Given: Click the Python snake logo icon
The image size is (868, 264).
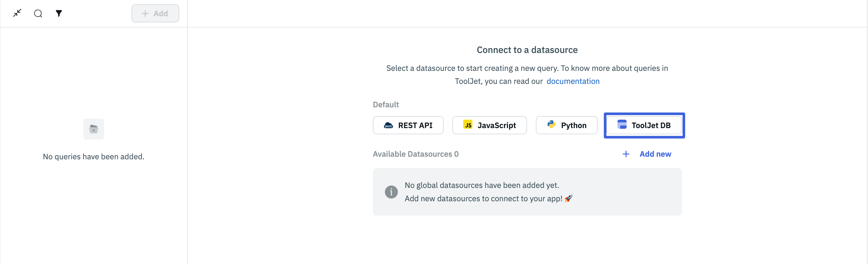Looking at the screenshot, I should pos(551,125).
